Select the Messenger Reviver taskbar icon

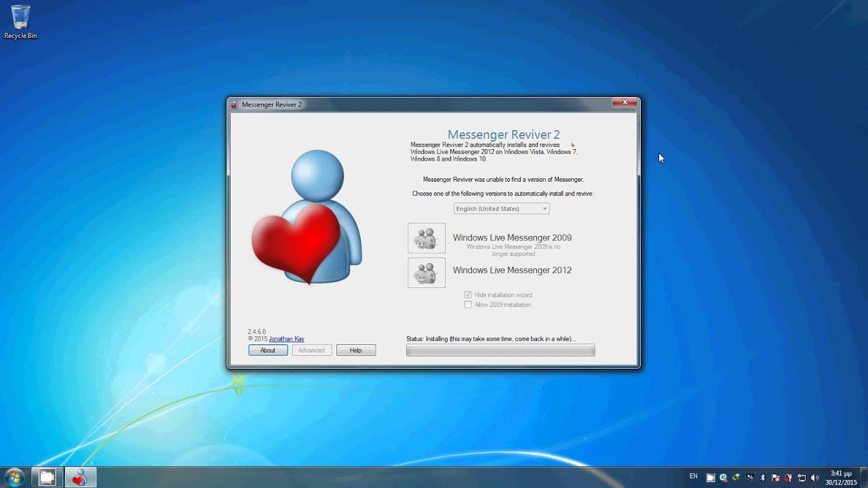80,478
